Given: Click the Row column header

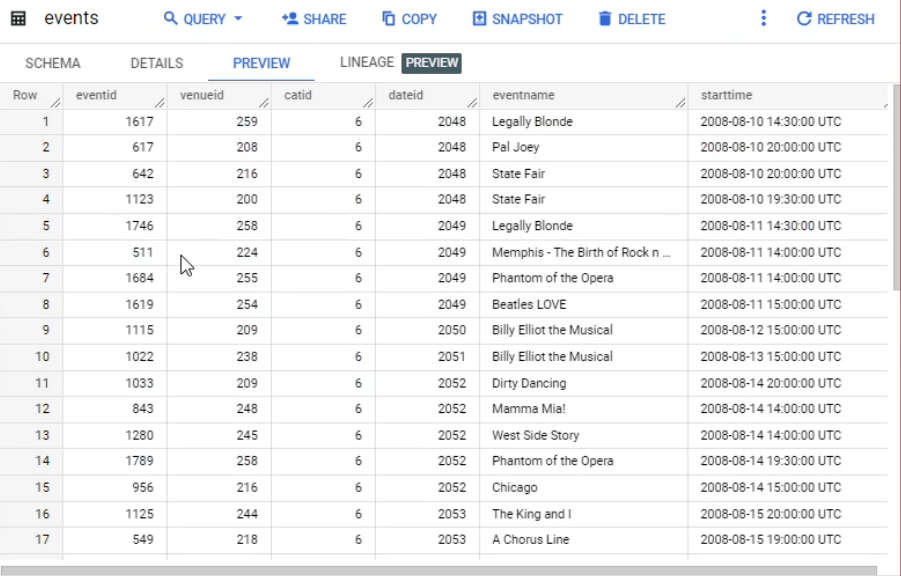Looking at the screenshot, I should [x=25, y=95].
